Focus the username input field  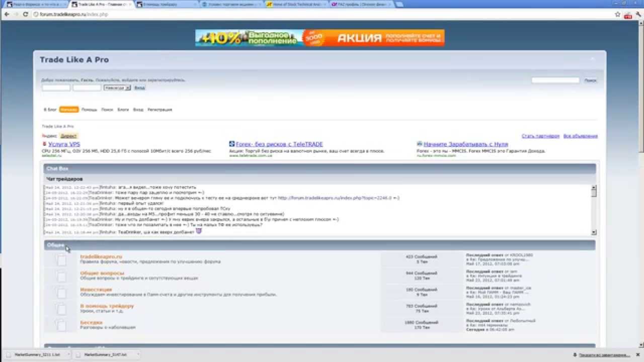56,87
